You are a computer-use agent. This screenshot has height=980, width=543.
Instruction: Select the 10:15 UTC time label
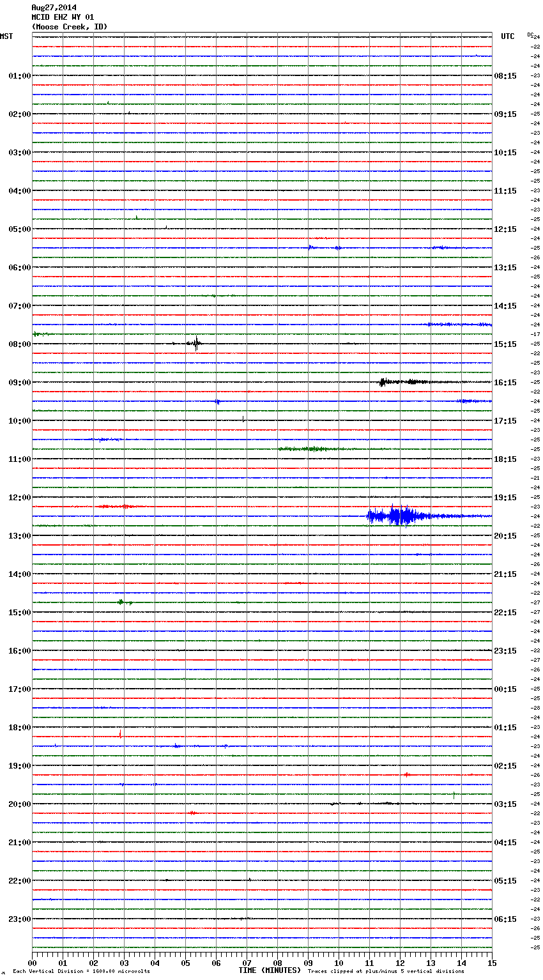click(x=505, y=153)
